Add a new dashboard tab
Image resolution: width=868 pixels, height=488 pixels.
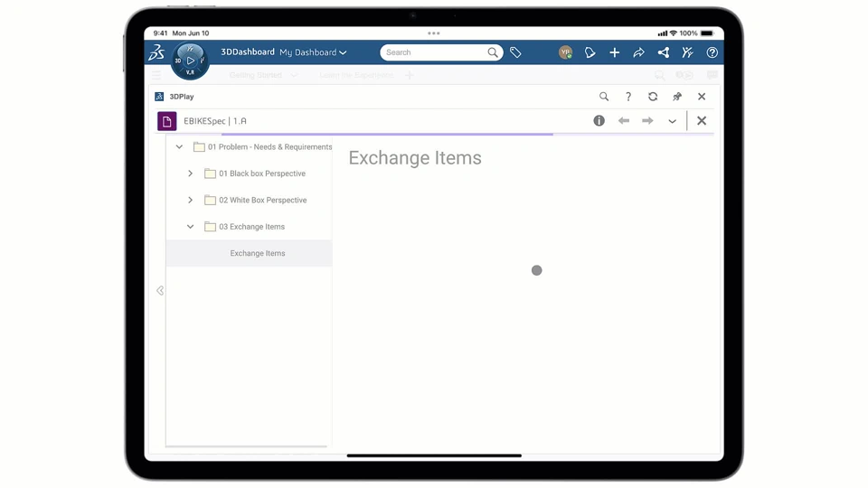409,75
